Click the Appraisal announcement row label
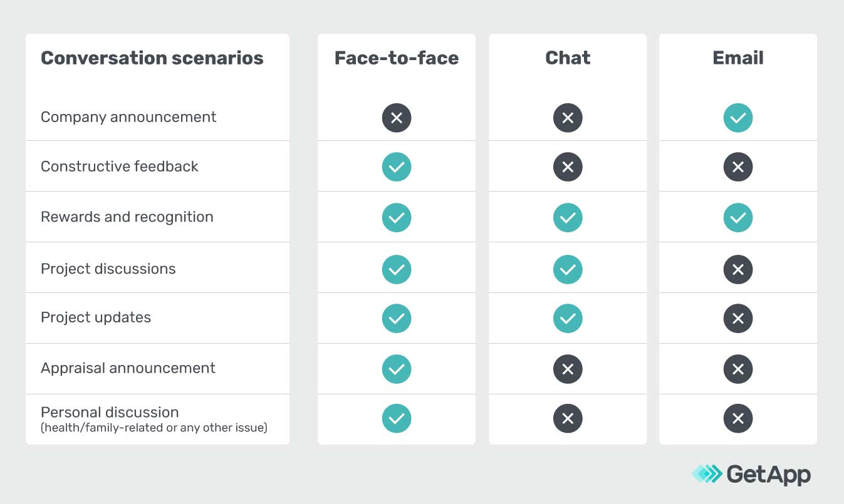 pyautogui.click(x=128, y=368)
